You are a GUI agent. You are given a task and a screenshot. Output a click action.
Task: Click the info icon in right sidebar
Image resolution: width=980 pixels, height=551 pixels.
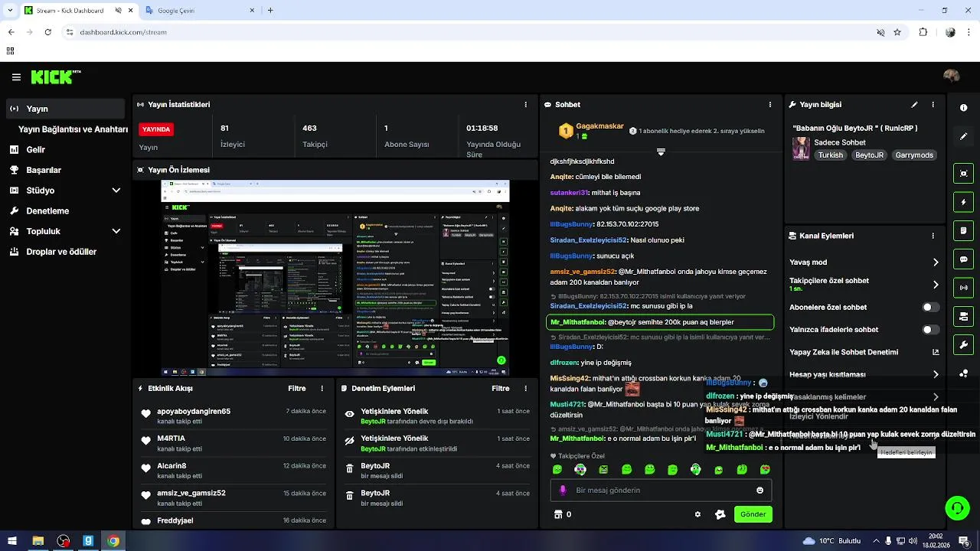pyautogui.click(x=963, y=108)
